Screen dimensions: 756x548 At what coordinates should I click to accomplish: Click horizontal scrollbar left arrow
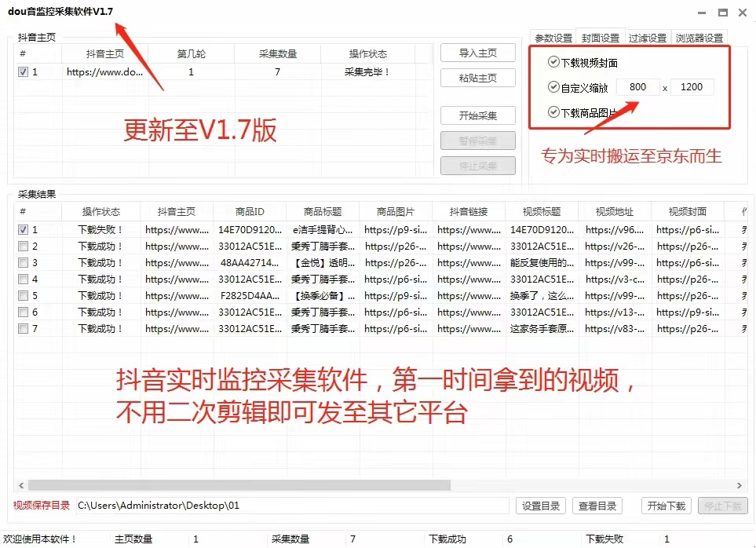click(x=21, y=485)
